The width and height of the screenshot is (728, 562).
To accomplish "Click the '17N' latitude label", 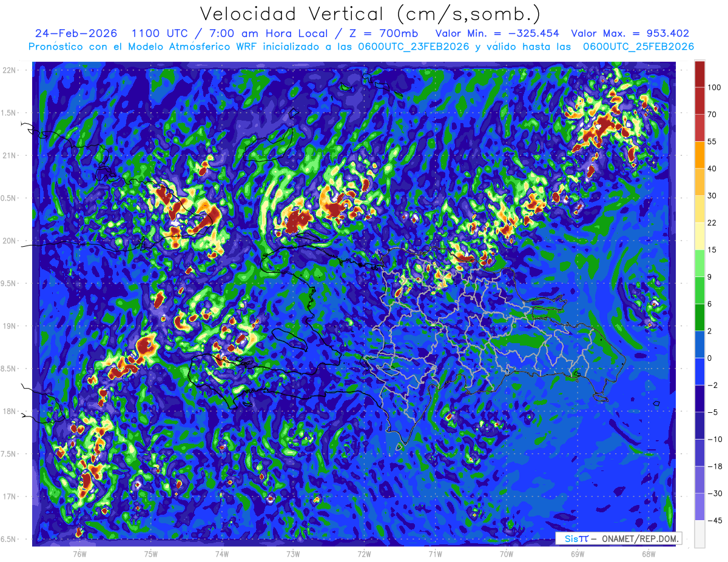I will 8,497.
